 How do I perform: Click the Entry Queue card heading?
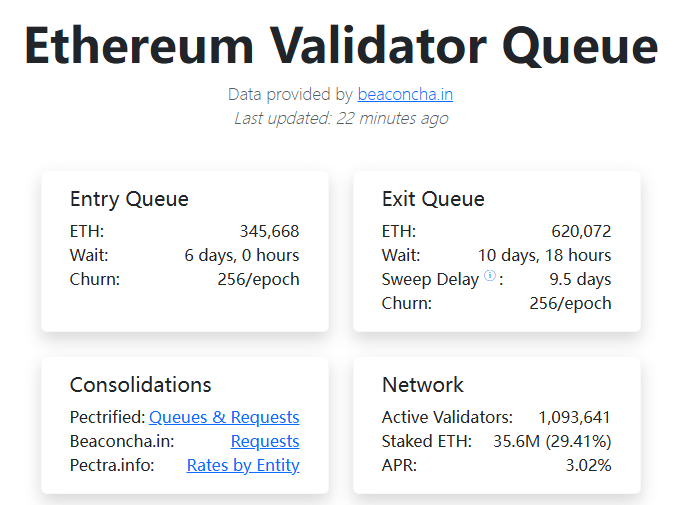(129, 199)
